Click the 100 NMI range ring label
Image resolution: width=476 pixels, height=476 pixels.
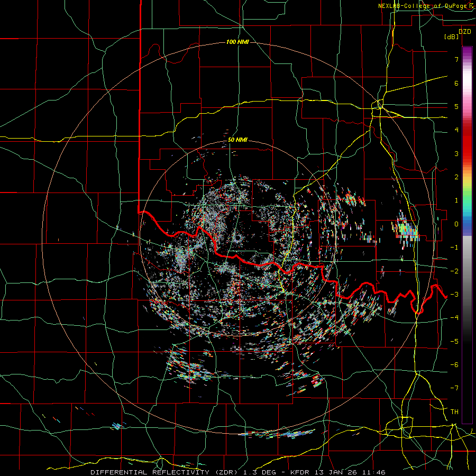pyautogui.click(x=237, y=42)
